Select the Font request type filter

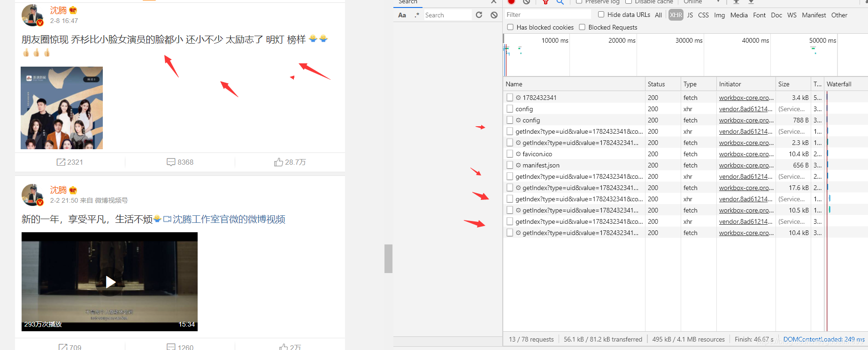coord(759,15)
